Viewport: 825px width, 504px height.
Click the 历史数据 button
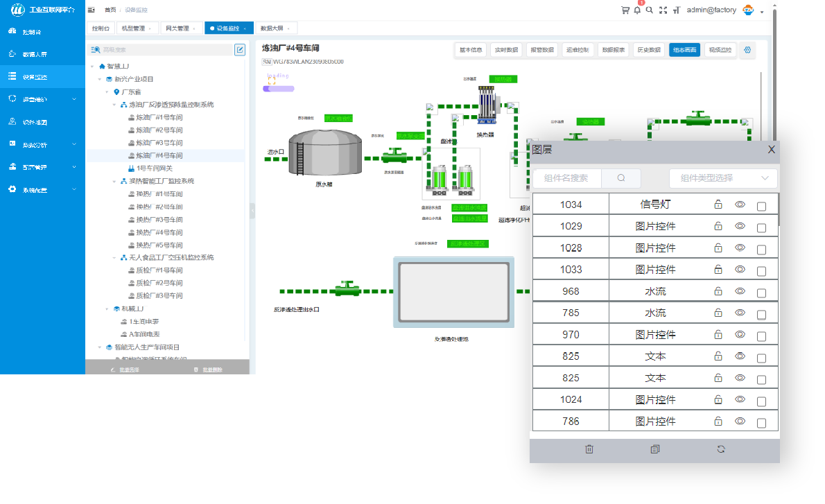click(x=648, y=50)
